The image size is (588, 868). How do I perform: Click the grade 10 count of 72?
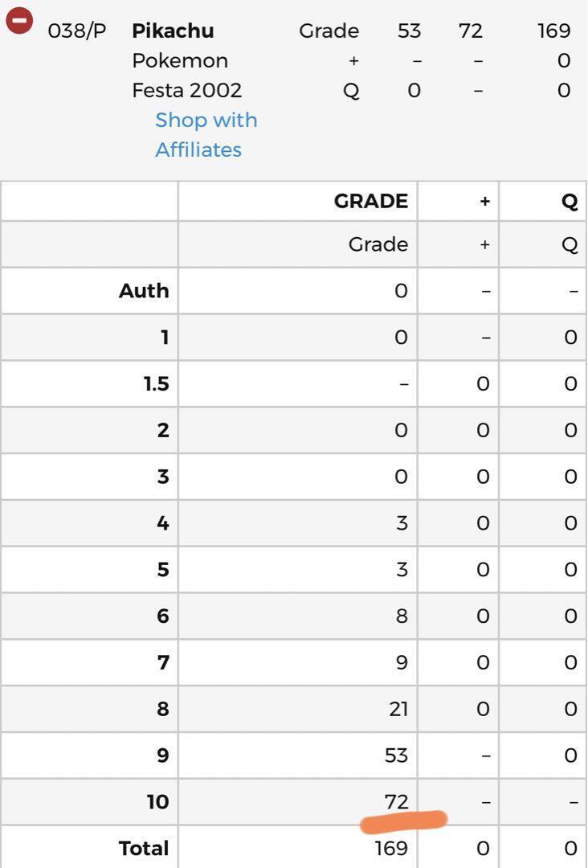pyautogui.click(x=397, y=801)
